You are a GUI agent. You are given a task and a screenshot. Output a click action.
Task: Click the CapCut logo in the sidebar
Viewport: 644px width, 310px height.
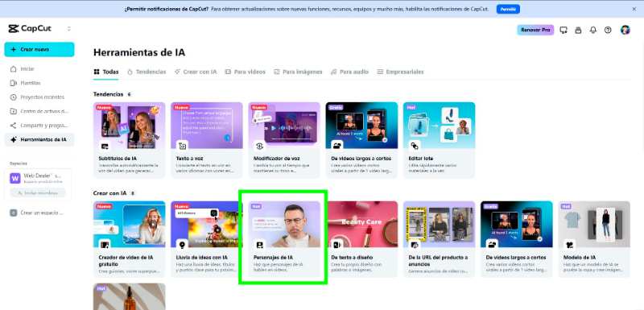tap(30, 29)
